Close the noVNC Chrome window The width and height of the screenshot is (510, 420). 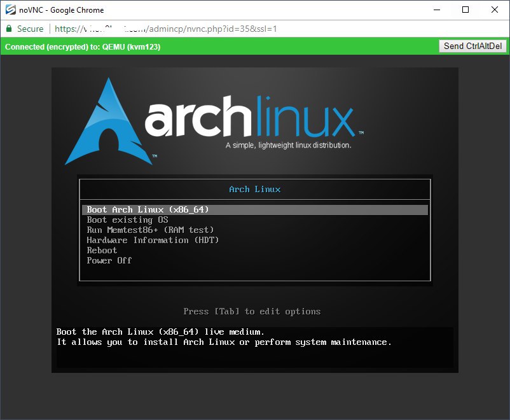coord(494,10)
